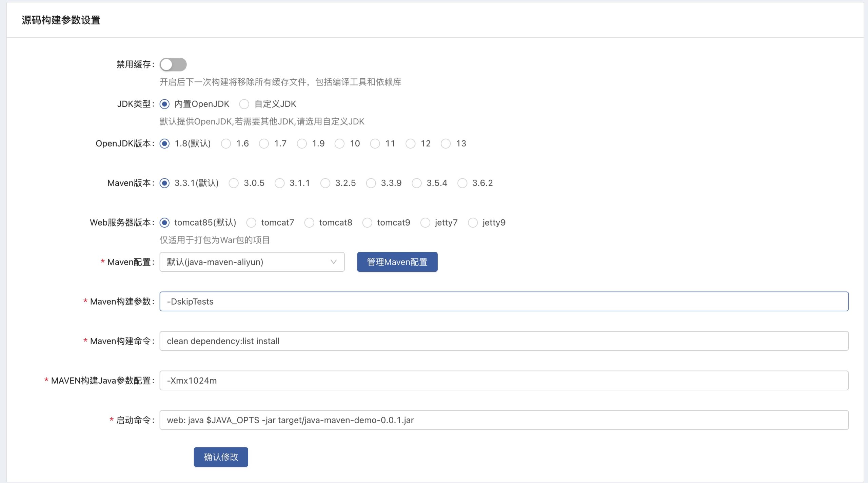This screenshot has height=483, width=868.
Task: Open the Maven配置 dropdown
Action: (252, 262)
